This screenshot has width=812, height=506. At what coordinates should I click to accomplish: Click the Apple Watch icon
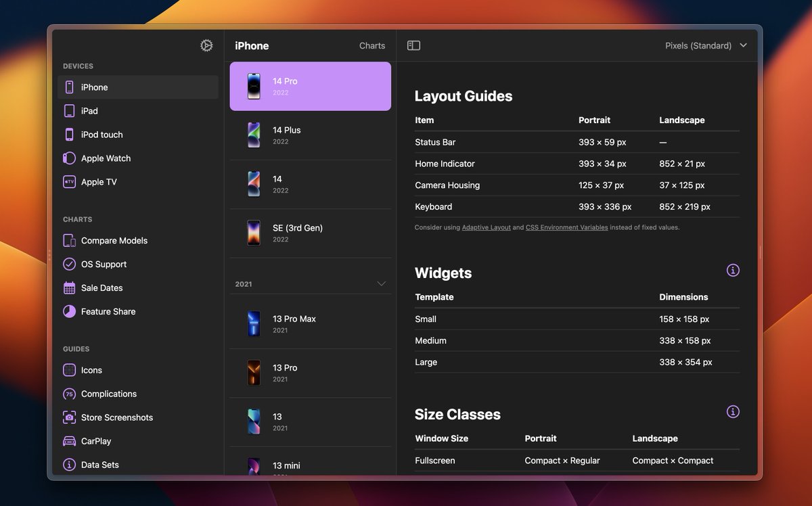tap(69, 158)
